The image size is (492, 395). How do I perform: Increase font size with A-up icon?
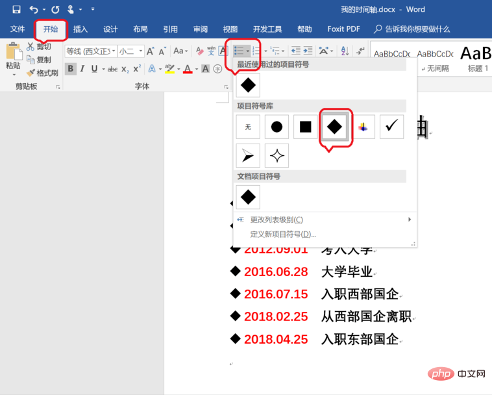pyautogui.click(x=150, y=51)
